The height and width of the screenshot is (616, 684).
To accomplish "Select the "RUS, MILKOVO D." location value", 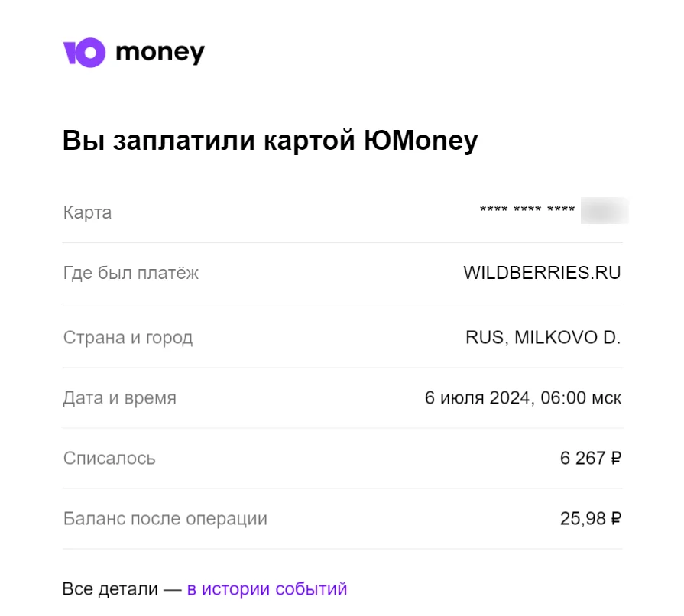I will [543, 337].
